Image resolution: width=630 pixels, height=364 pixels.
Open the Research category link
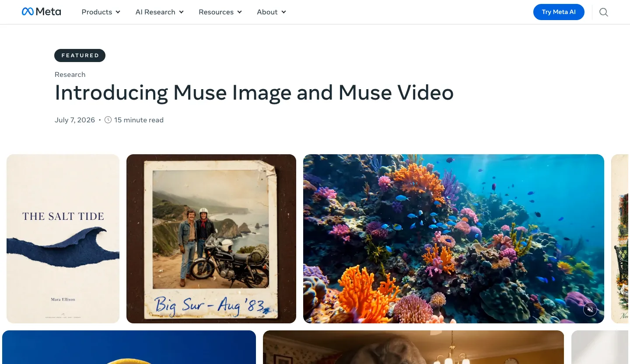tap(70, 75)
